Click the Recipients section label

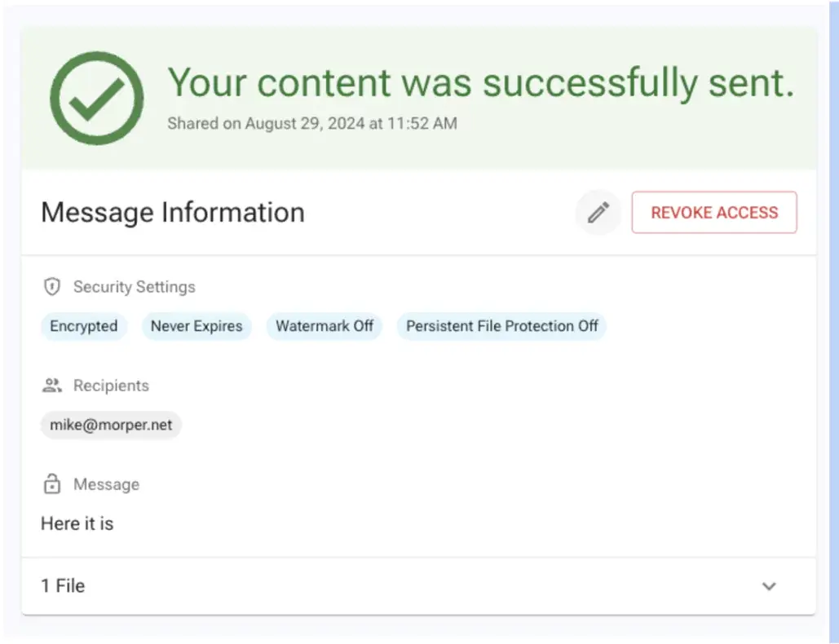point(111,386)
